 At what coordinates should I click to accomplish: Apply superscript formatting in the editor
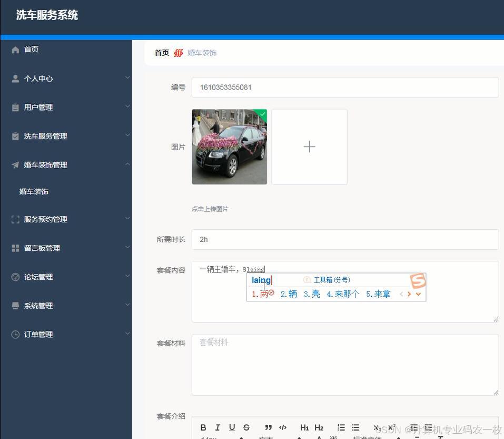391,427
